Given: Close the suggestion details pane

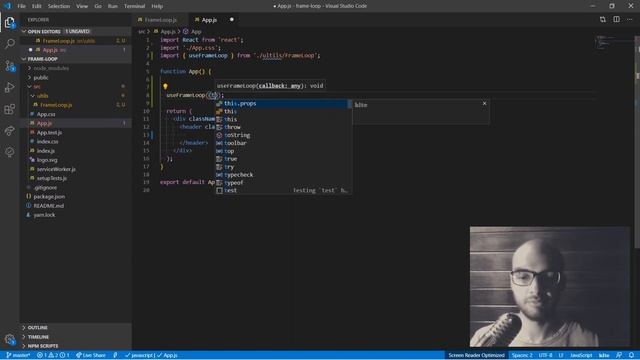Looking at the screenshot, I should 484,103.
